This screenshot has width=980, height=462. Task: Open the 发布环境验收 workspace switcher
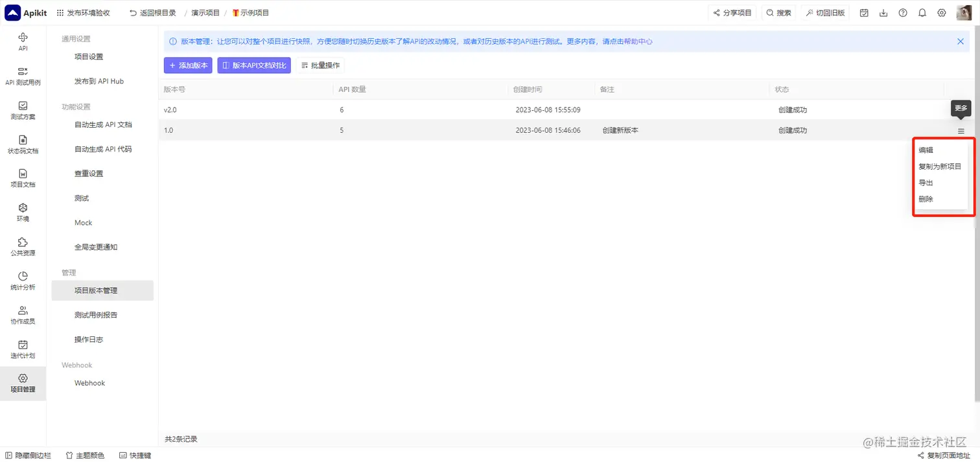84,13
